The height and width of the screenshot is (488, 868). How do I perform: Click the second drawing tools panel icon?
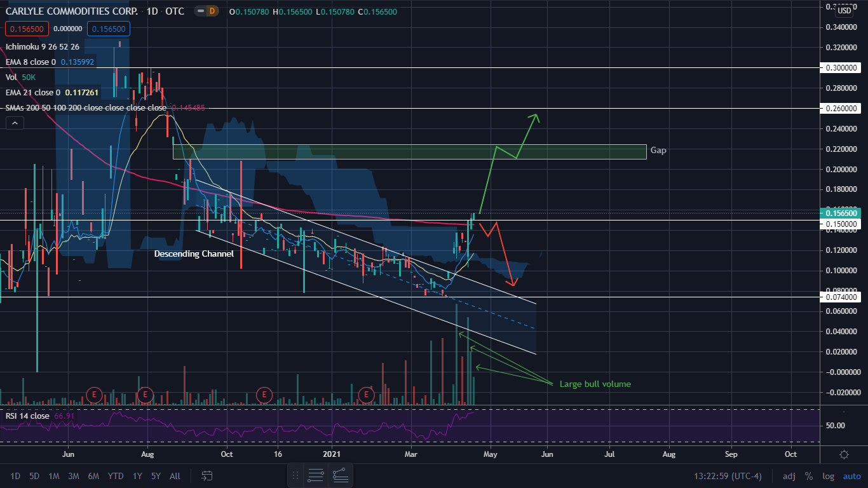click(340, 475)
